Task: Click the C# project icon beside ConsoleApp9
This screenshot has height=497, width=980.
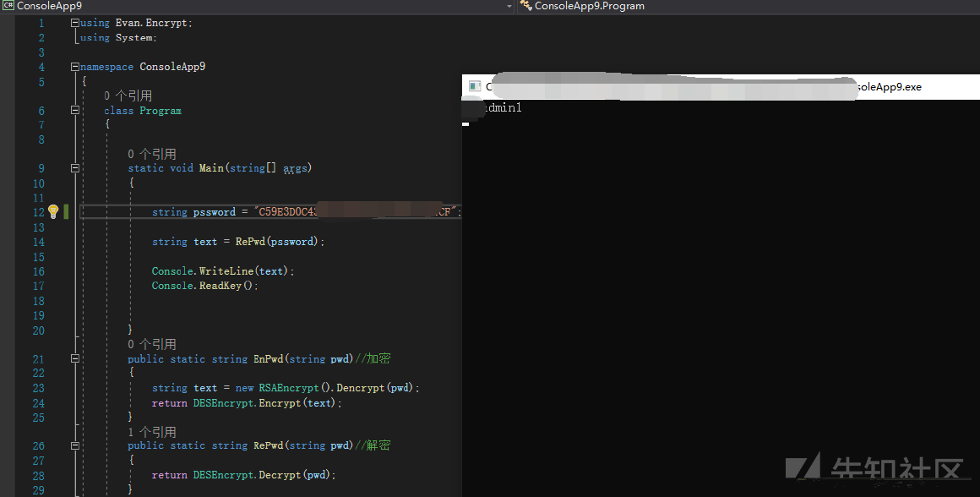Action: (x=8, y=6)
